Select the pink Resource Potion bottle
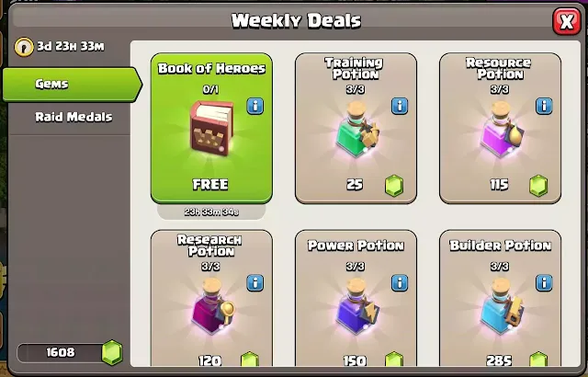Screen dimensions: 588x377 coord(501,129)
